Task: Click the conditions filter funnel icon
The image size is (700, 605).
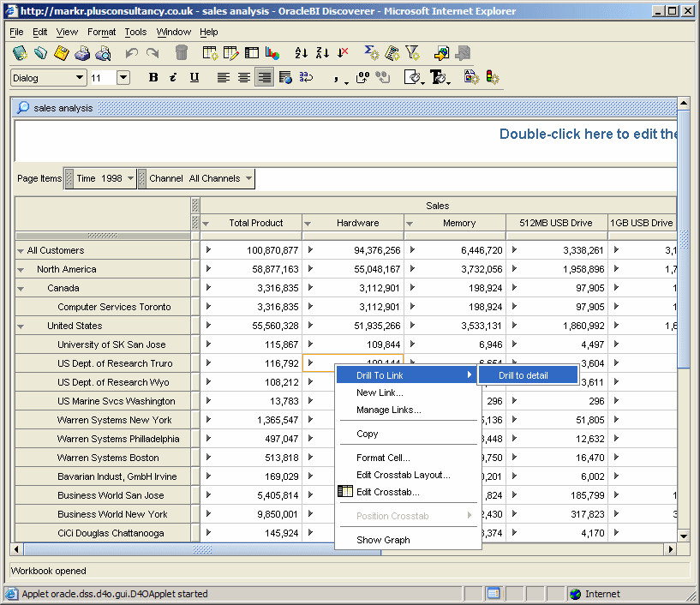Action: coord(412,53)
